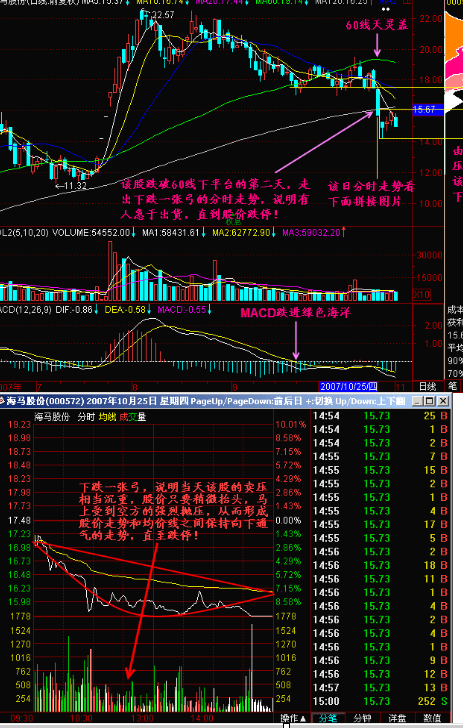Switch to the 分笔 tab

coord(327,718)
